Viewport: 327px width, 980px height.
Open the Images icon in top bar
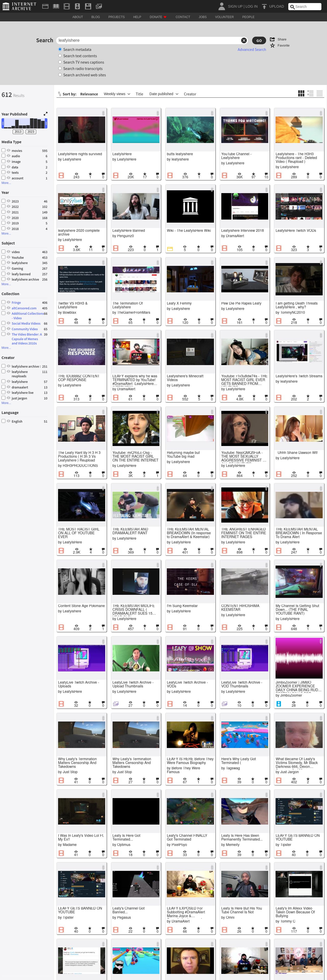pos(99,6)
